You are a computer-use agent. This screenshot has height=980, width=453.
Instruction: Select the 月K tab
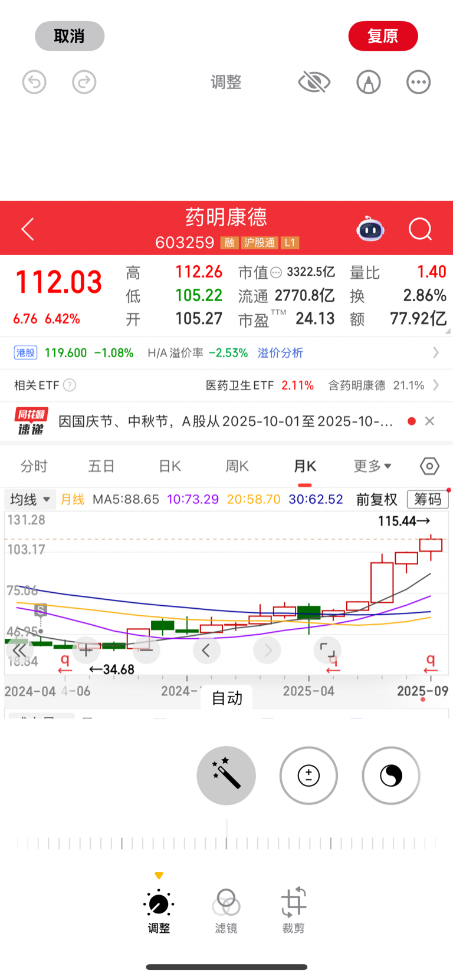pyautogui.click(x=305, y=466)
